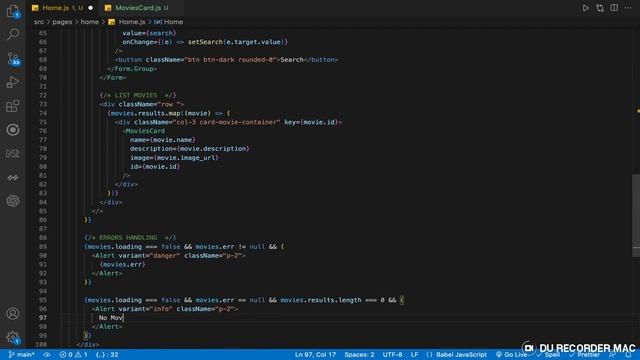Click the "info" variant string on line 96

point(161,309)
